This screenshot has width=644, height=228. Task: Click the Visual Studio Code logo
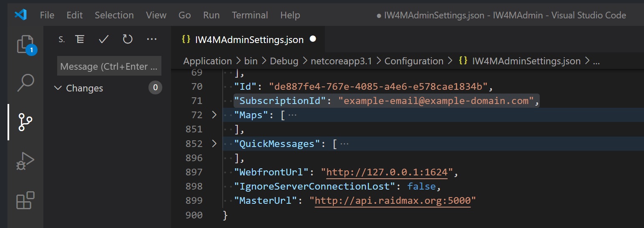tap(20, 15)
